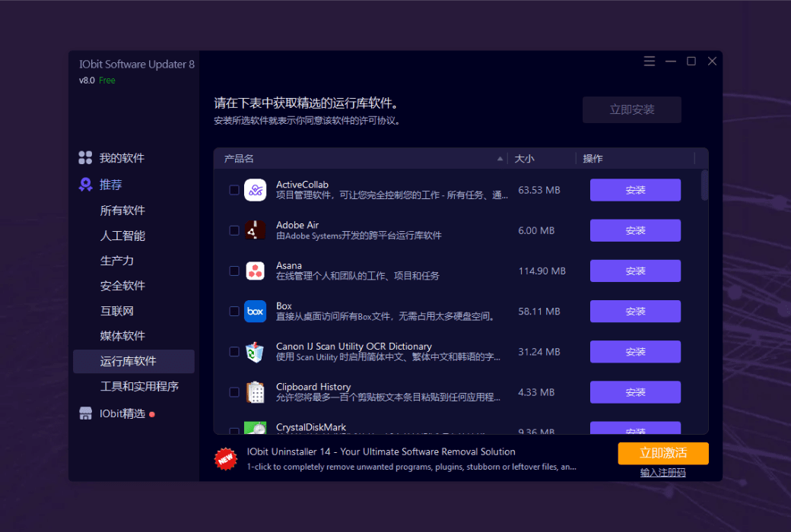This screenshot has height=532, width=791.
Task: Open the hamburger menu icon
Action: tap(650, 61)
